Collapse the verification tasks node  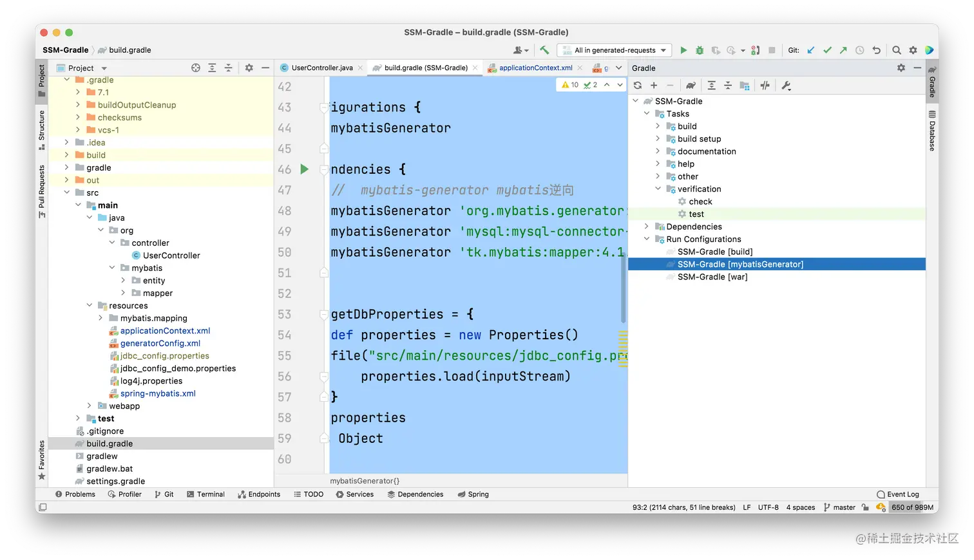pyautogui.click(x=658, y=189)
